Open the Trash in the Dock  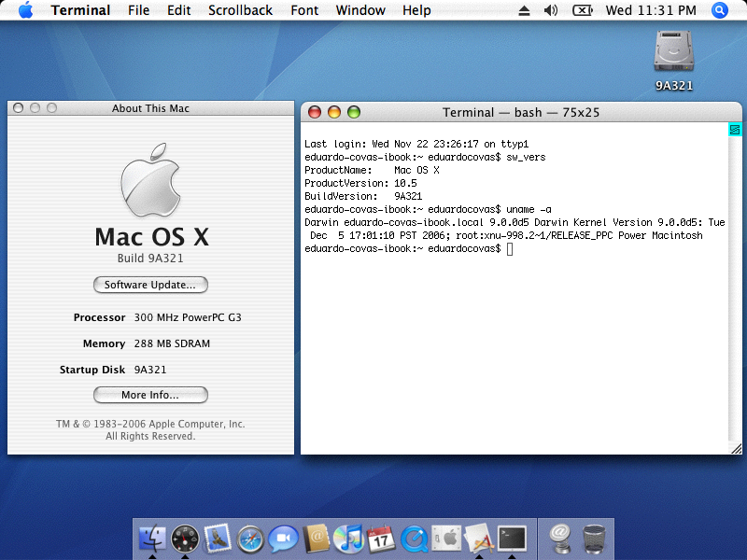coord(593,538)
